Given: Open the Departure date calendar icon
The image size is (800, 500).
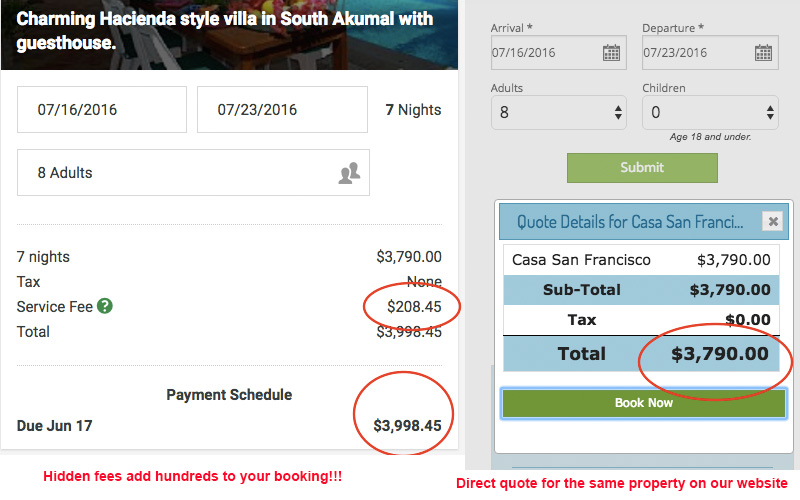Looking at the screenshot, I should coord(763,53).
